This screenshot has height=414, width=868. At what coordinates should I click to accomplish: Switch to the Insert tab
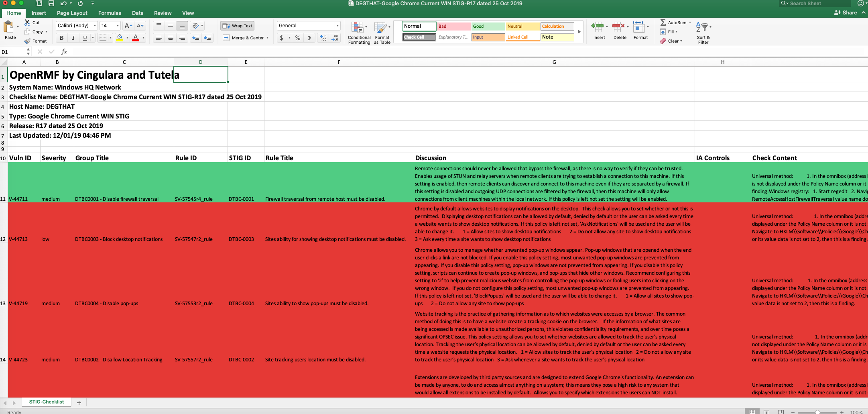(x=39, y=13)
